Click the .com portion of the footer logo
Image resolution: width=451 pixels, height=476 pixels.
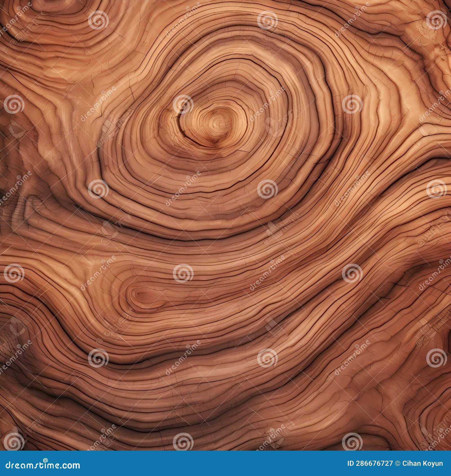click(x=69, y=465)
